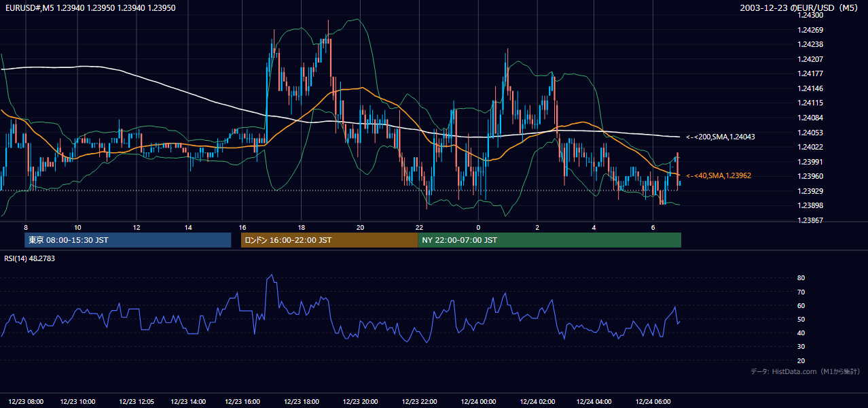The image size is (868, 408).
Task: Click the 40 SMA label showing 1.23962
Action: (x=719, y=175)
